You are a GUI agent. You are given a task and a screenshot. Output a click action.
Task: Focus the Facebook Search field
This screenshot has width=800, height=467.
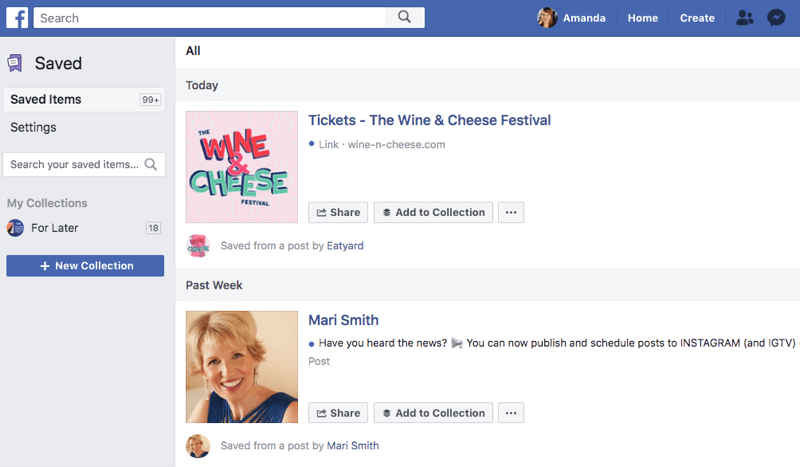[x=209, y=18]
